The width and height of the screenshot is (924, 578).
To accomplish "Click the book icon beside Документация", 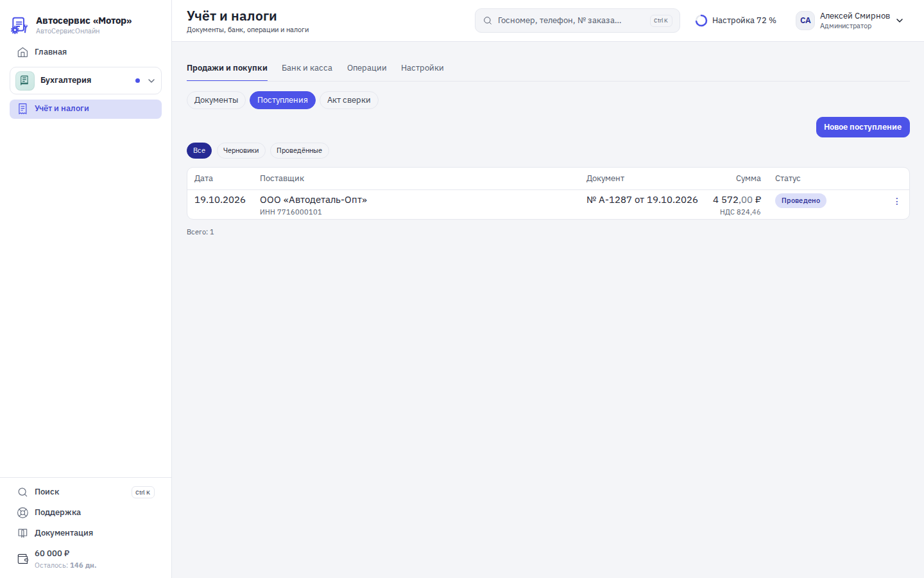I will pyautogui.click(x=22, y=533).
